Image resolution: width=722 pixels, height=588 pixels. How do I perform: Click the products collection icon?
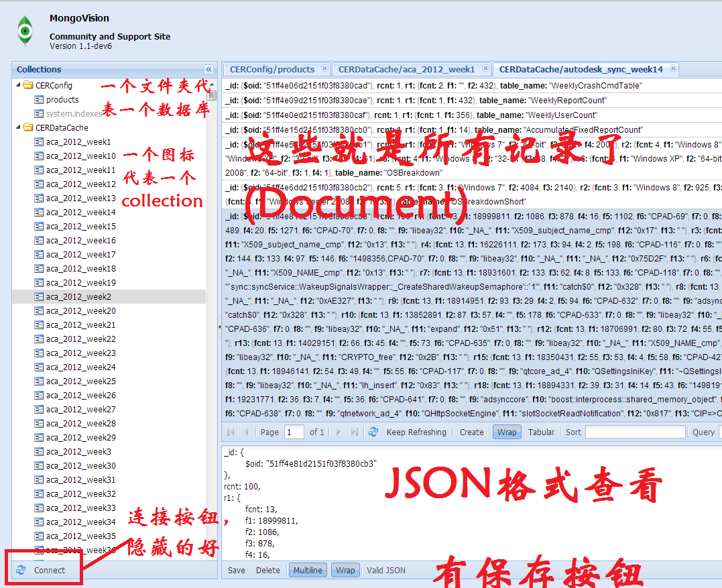39,99
